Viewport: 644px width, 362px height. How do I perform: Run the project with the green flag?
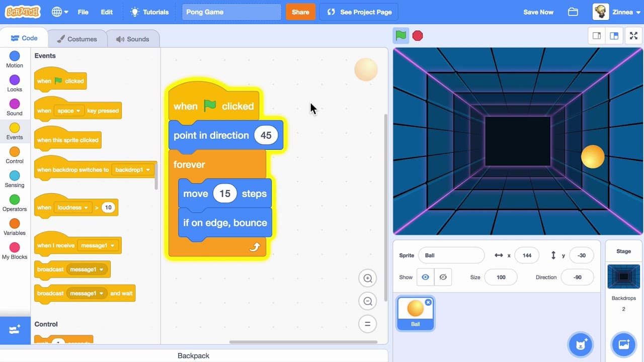[400, 36]
